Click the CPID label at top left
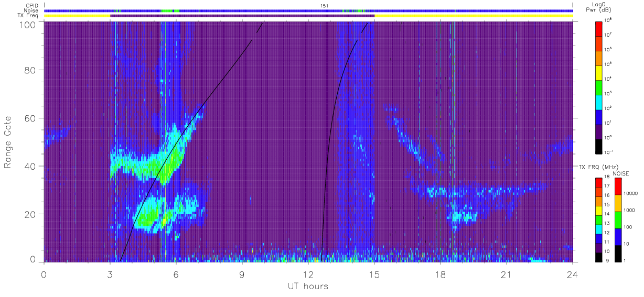The height and width of the screenshot is (297, 644). pos(31,6)
